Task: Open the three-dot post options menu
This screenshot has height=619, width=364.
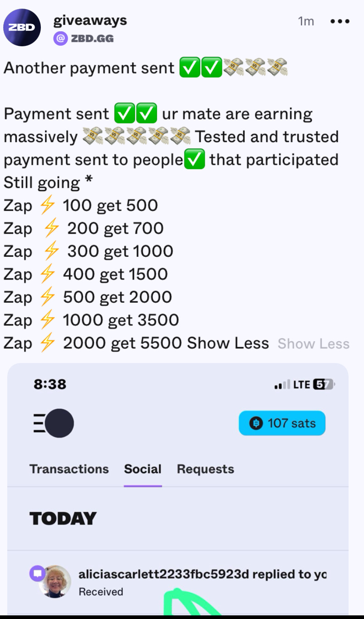Action: point(339,21)
